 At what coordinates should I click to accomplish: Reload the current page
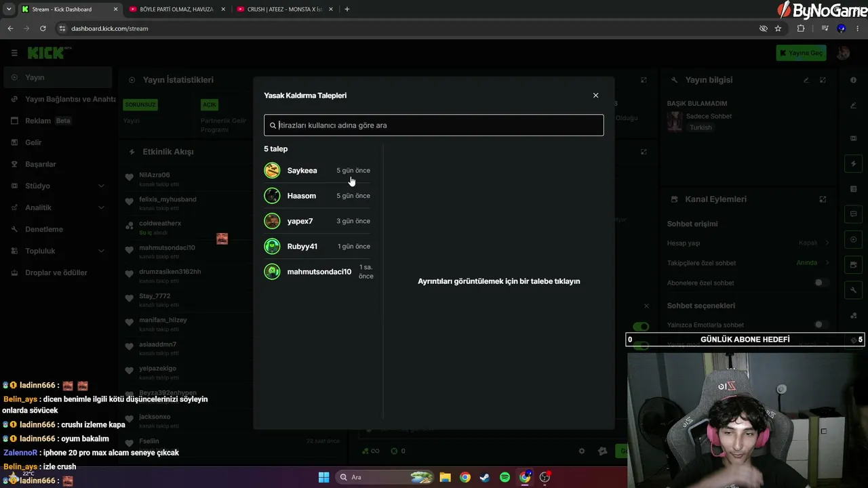point(43,28)
